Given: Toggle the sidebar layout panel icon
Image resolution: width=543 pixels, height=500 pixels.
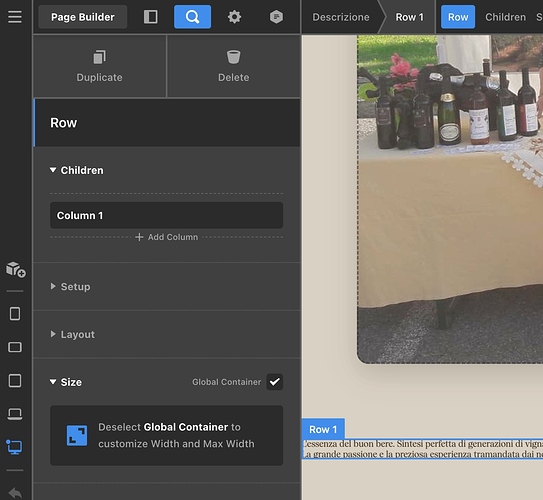Looking at the screenshot, I should 151,17.
